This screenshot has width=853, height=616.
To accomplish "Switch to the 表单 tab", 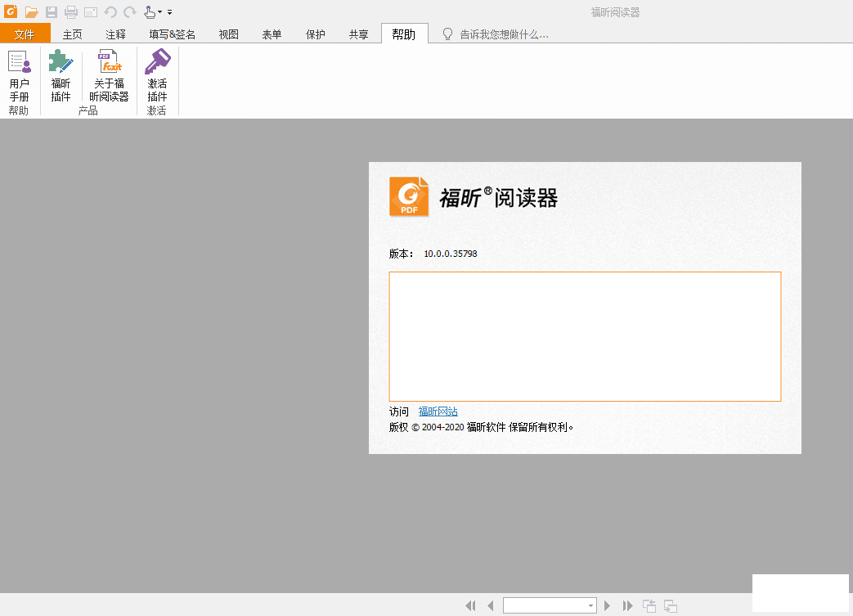I will [x=272, y=34].
